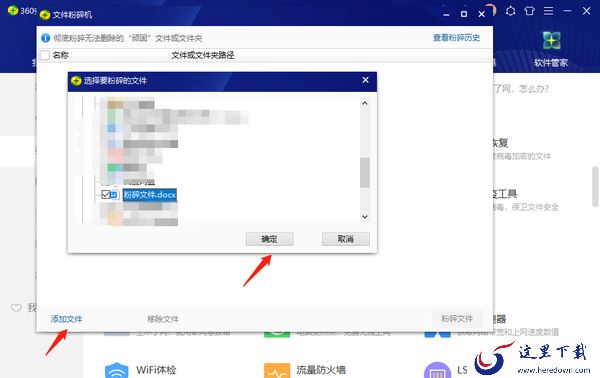Click the Word document icon of 粉碎文件.docx
Screen dimensions: 600x378
[114, 195]
